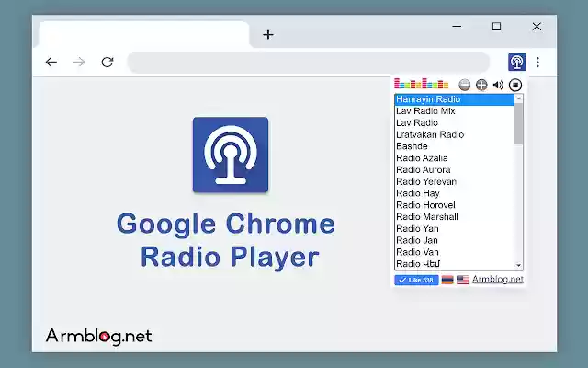Maximize the browser window
This screenshot has height=368, width=588.
pyautogui.click(x=496, y=27)
